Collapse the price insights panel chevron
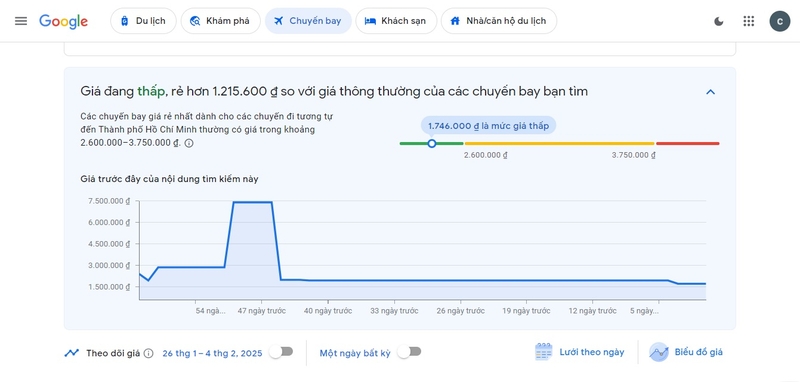 click(x=710, y=92)
